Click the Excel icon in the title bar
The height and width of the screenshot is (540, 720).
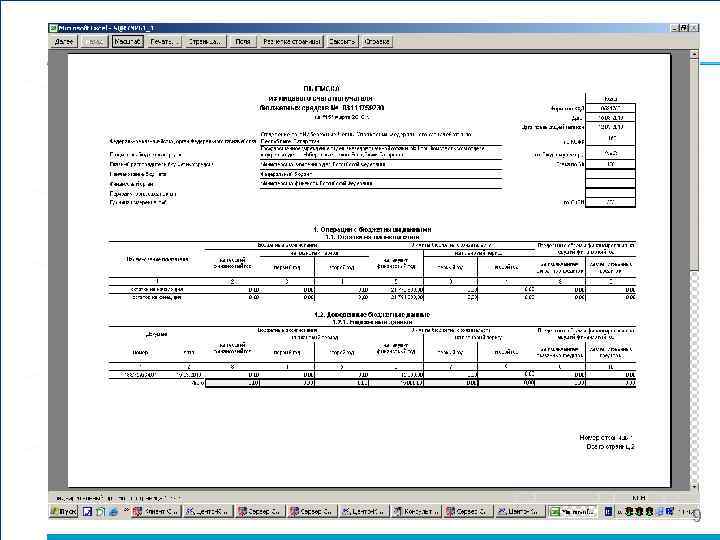53,28
